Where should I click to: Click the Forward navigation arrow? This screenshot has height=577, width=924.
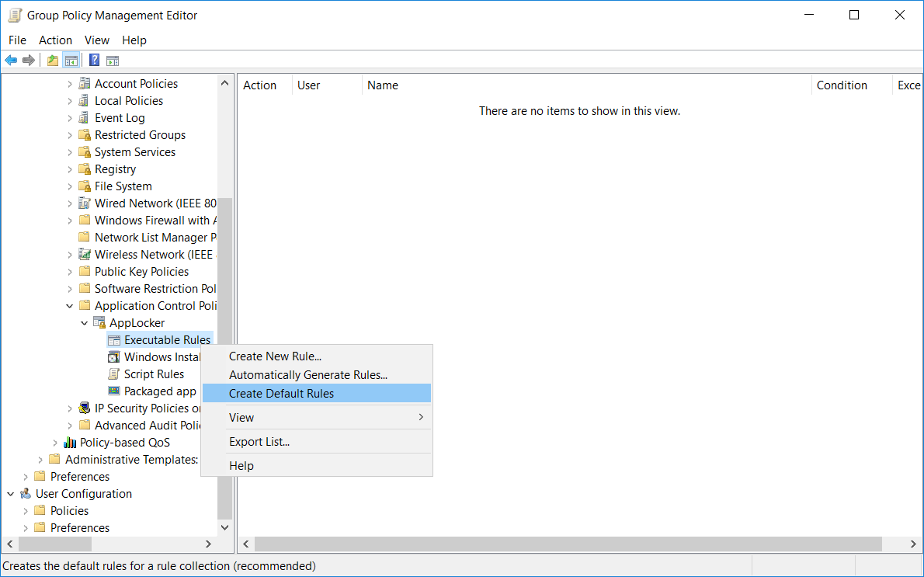29,60
